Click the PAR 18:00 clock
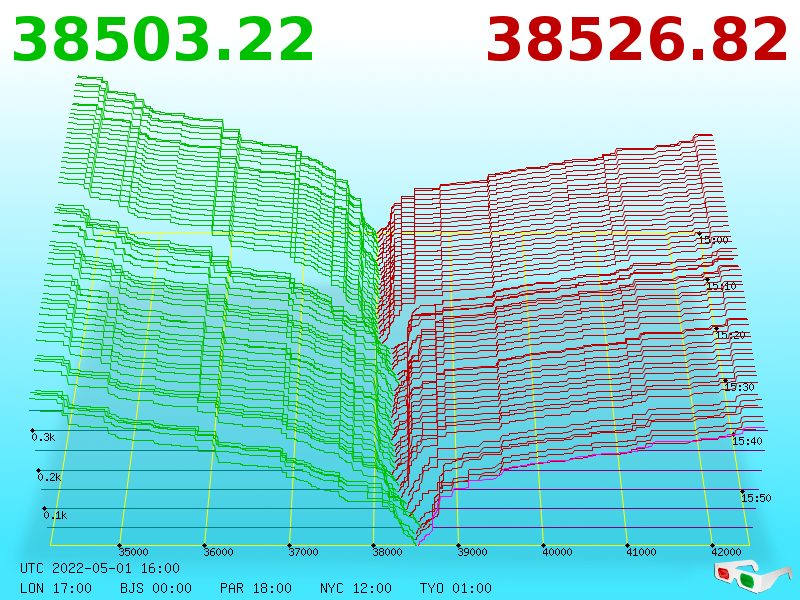This screenshot has height=600, width=800. coord(256,588)
